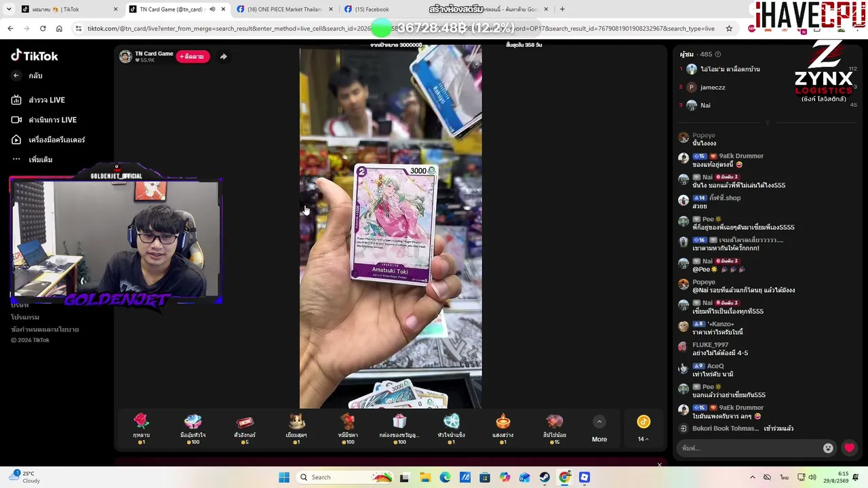This screenshot has width=868, height=488.
Task: Click the ข้อกำหนดและนโยบาย terms link
Action: (x=45, y=329)
